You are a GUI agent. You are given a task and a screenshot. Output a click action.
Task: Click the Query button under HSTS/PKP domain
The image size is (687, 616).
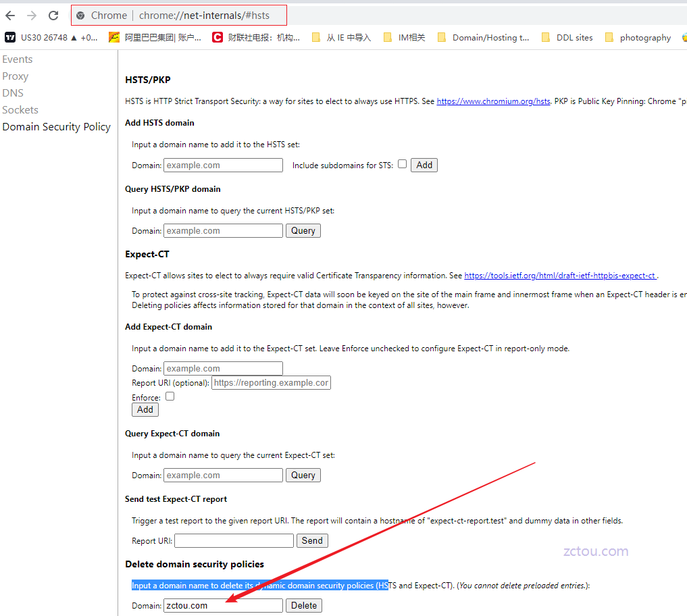(x=303, y=230)
